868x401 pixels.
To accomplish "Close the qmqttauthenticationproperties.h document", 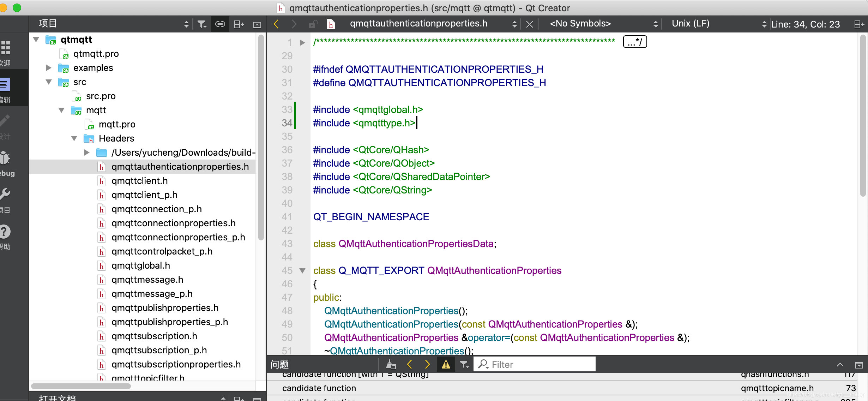I will (x=529, y=24).
